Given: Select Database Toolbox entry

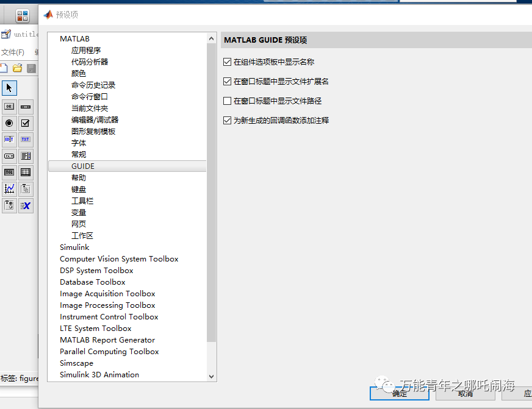Looking at the screenshot, I should 92,282.
